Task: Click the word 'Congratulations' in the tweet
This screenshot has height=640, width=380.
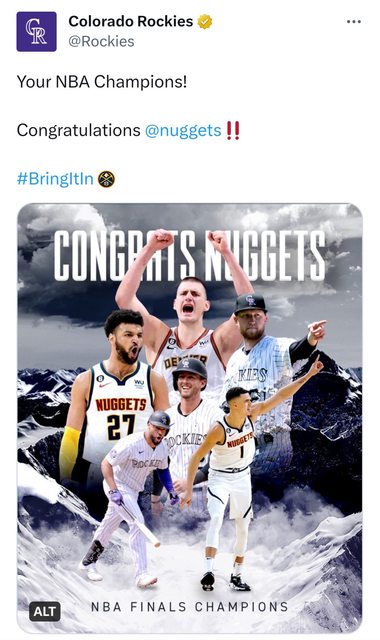Action: pos(79,131)
